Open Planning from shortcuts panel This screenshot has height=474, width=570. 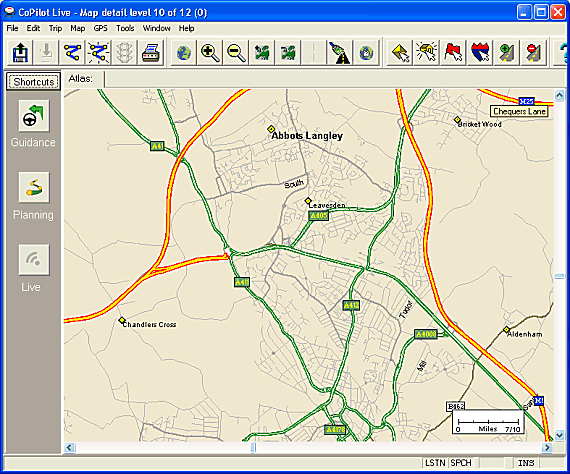coord(34,188)
